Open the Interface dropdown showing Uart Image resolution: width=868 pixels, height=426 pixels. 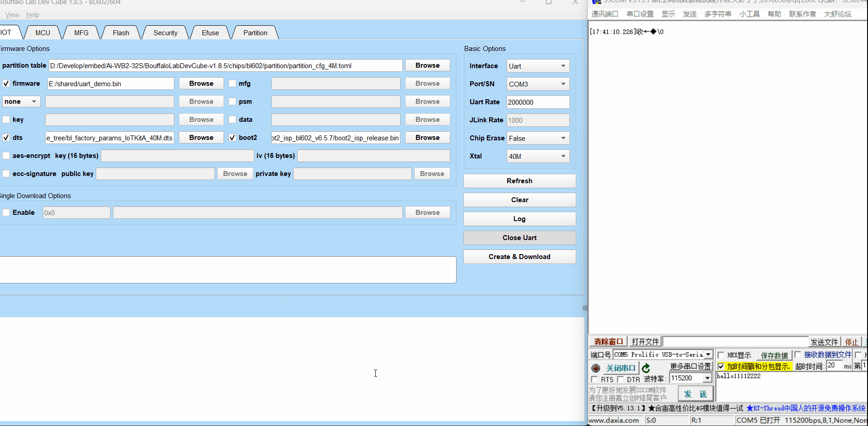pyautogui.click(x=538, y=66)
